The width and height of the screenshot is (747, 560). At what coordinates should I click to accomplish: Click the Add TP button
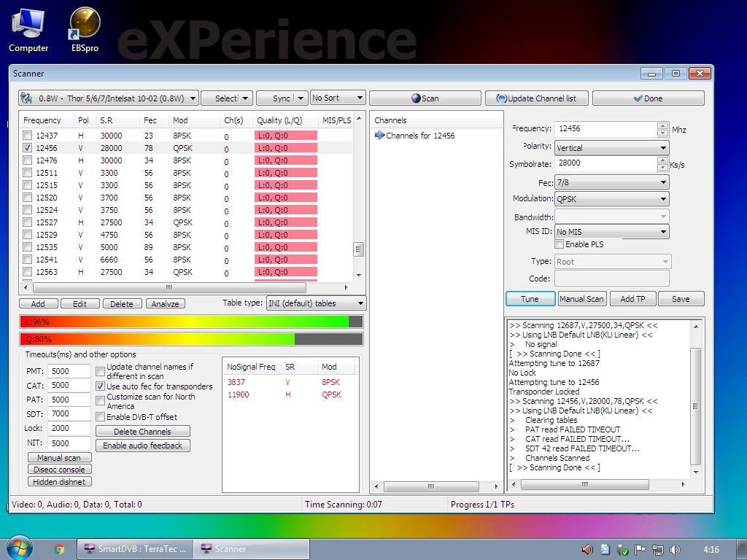pyautogui.click(x=632, y=298)
